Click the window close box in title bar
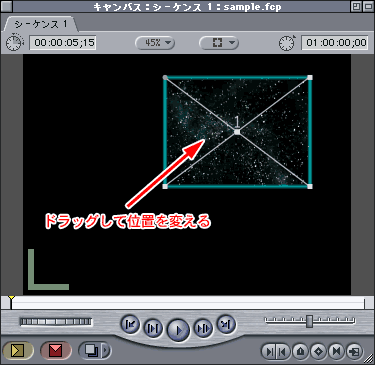This screenshot has width=375, height=365. point(6,6)
